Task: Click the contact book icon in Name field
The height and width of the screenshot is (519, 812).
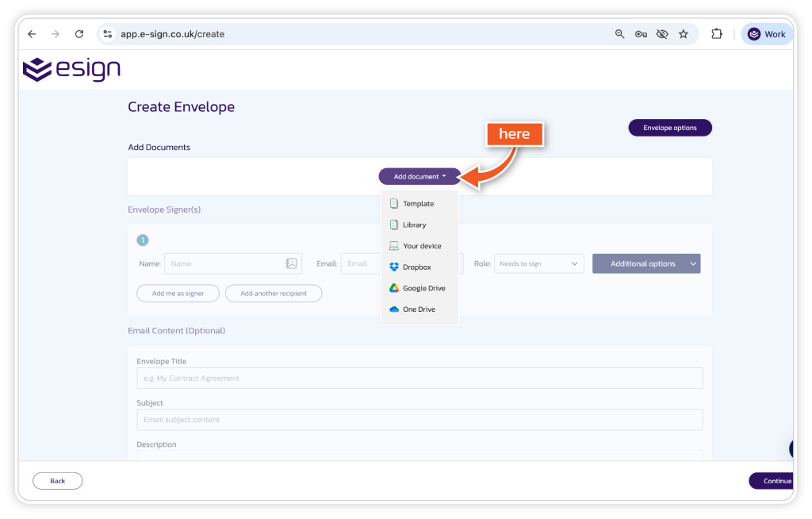Action: pos(291,263)
